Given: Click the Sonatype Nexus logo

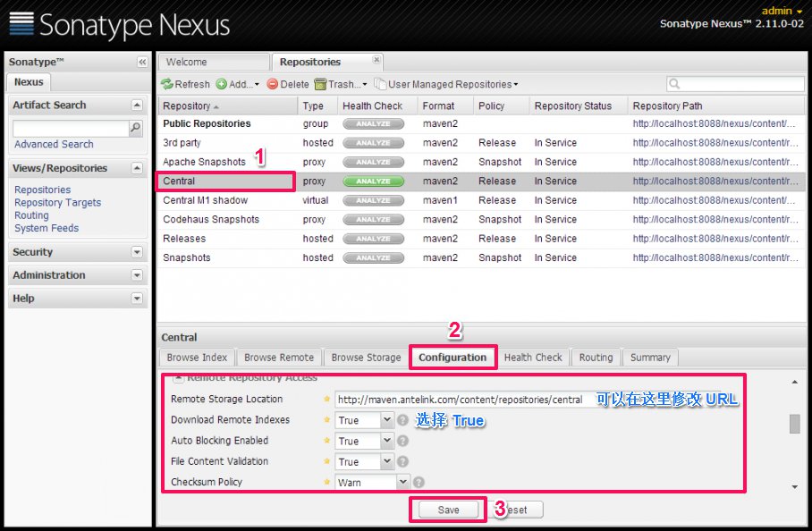Looking at the screenshot, I should coord(120,24).
